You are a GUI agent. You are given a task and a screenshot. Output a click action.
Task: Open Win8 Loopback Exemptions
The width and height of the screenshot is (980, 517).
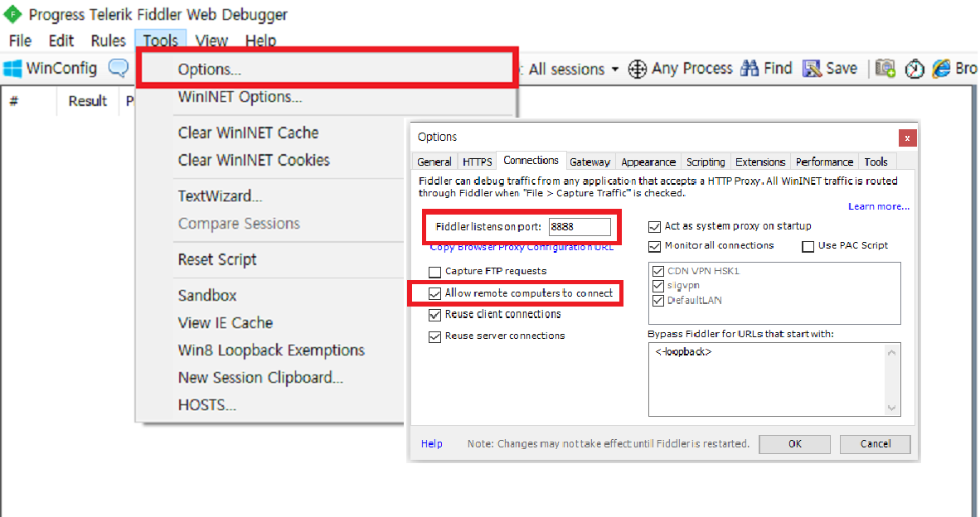coord(272,350)
